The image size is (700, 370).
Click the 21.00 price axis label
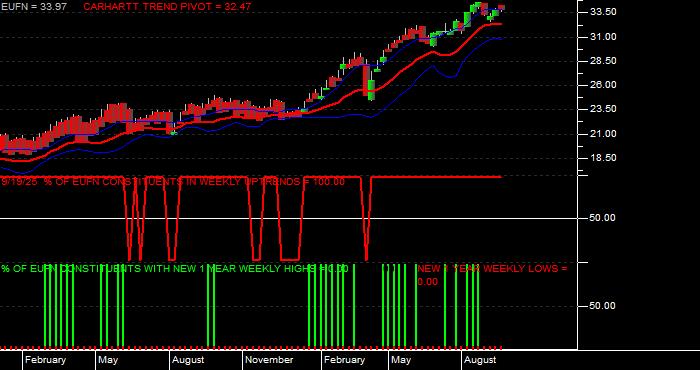coord(603,134)
